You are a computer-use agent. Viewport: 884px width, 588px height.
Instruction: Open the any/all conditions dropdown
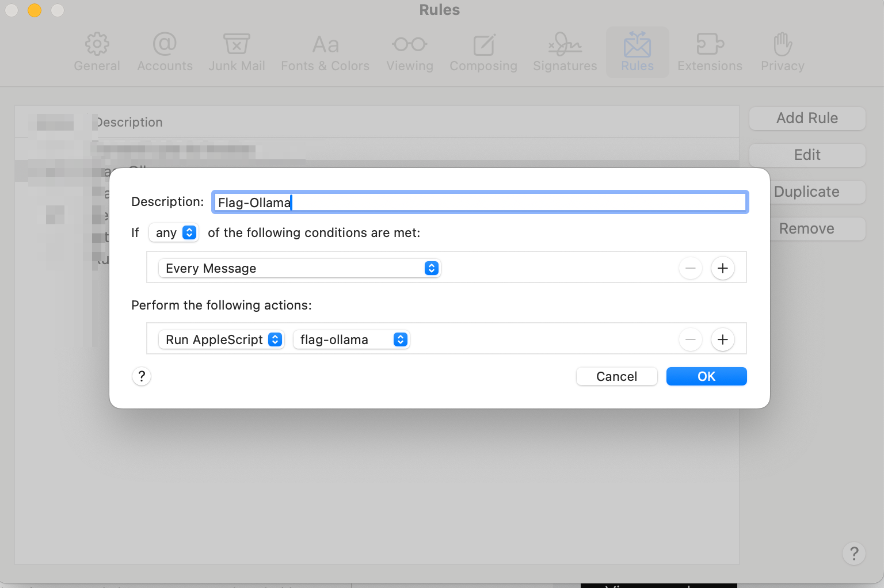[x=173, y=232]
